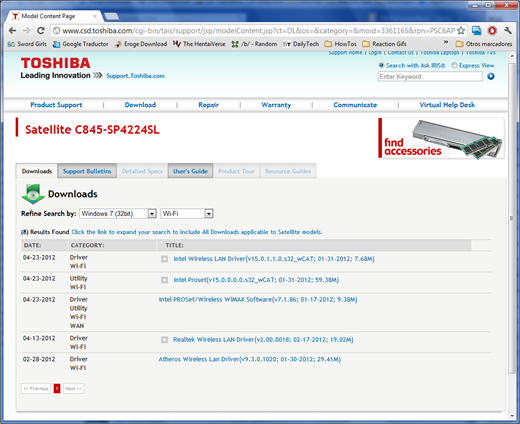Viewport: 520px width, 424px height.
Task: Open the Intel Wireless LAN Driver download link
Action: pos(274,259)
